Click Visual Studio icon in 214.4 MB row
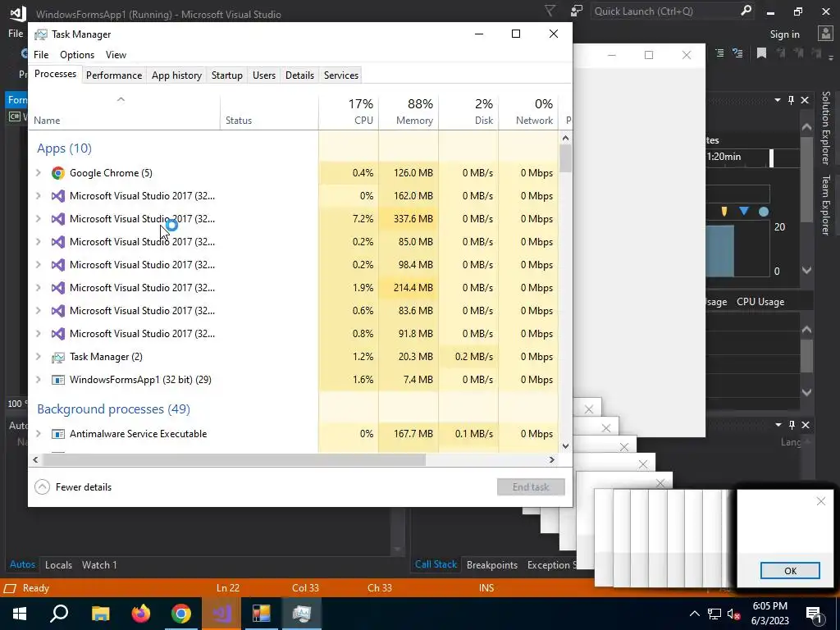 (x=58, y=288)
